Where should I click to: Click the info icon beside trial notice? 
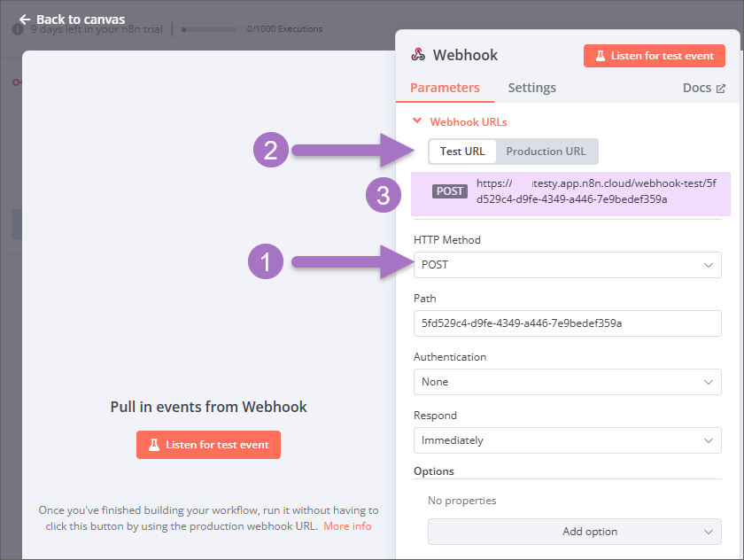18,29
